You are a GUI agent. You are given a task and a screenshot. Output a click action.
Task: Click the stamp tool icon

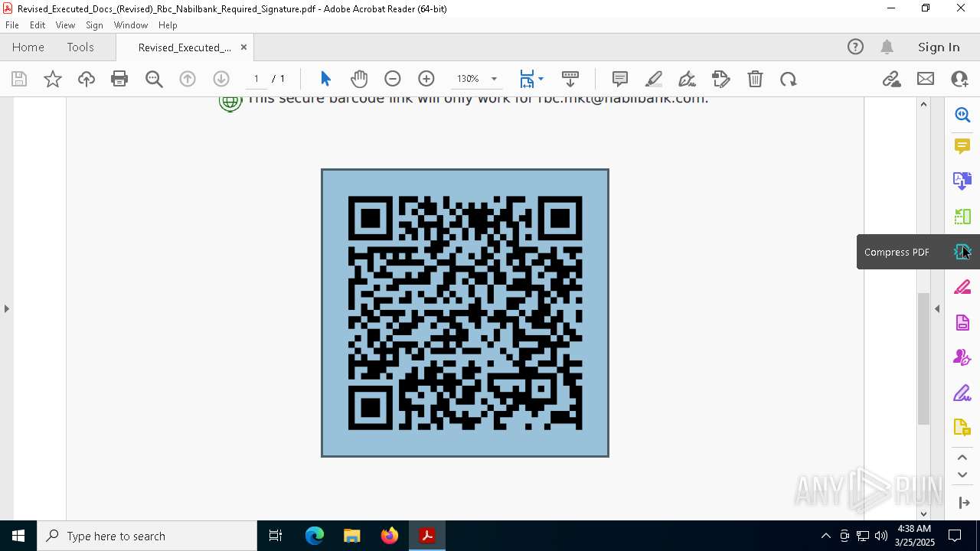click(x=720, y=79)
